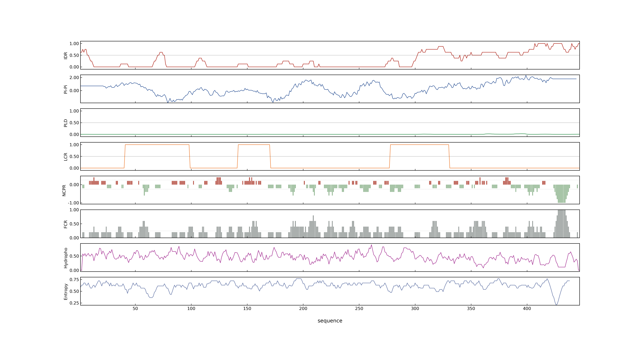Screen dimensions: 644x343
Task: Click the 0.50 tick of the FCR panel
Action: tap(74, 224)
